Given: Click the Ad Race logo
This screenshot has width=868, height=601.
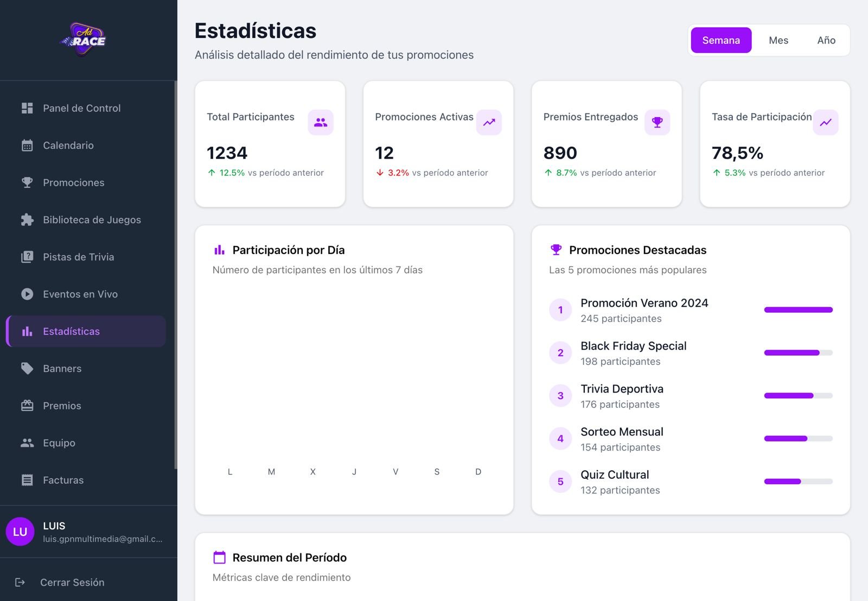Looking at the screenshot, I should [x=84, y=39].
